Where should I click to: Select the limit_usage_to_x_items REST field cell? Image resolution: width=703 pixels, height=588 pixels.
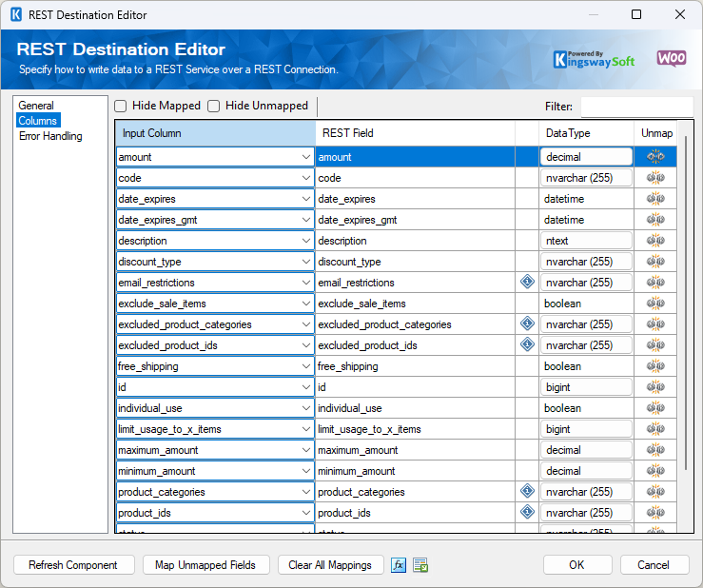(x=415, y=429)
